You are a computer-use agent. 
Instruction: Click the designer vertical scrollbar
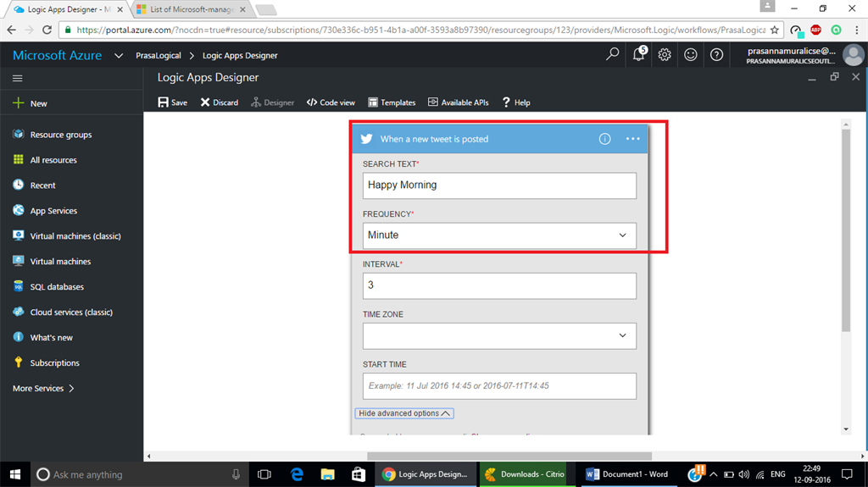tap(845, 230)
